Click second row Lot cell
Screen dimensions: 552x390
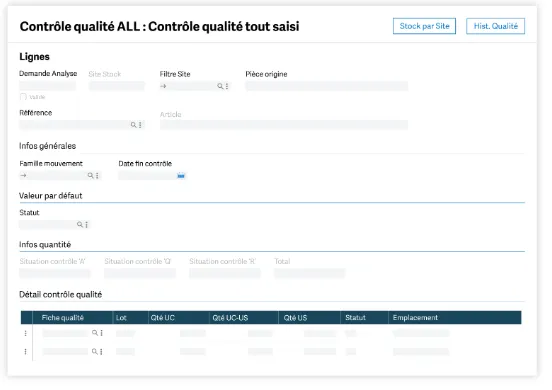(125, 352)
